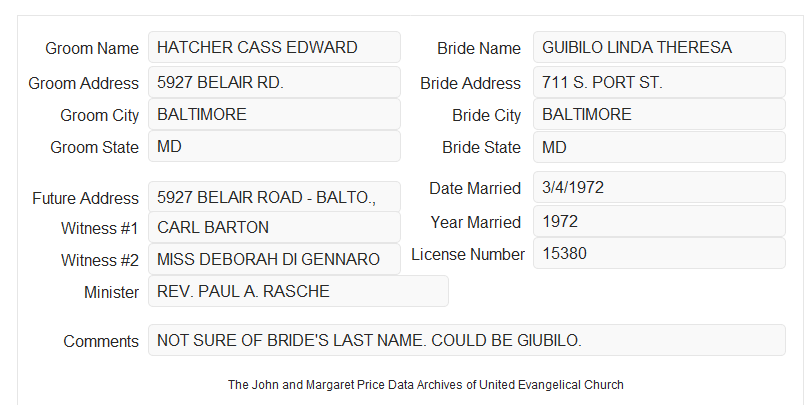Click the Date Married field

click(x=659, y=187)
